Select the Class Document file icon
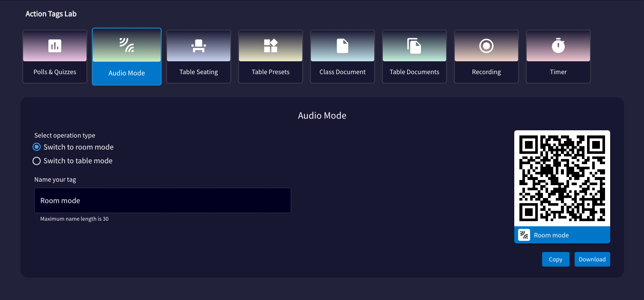Screen dimensions: 644x300 343,45
